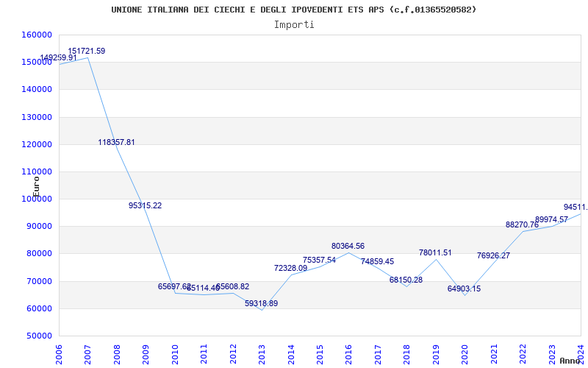Image resolution: width=588 pixels, height=368 pixels.
Task: Select data label 151721.59
Action: tap(87, 51)
